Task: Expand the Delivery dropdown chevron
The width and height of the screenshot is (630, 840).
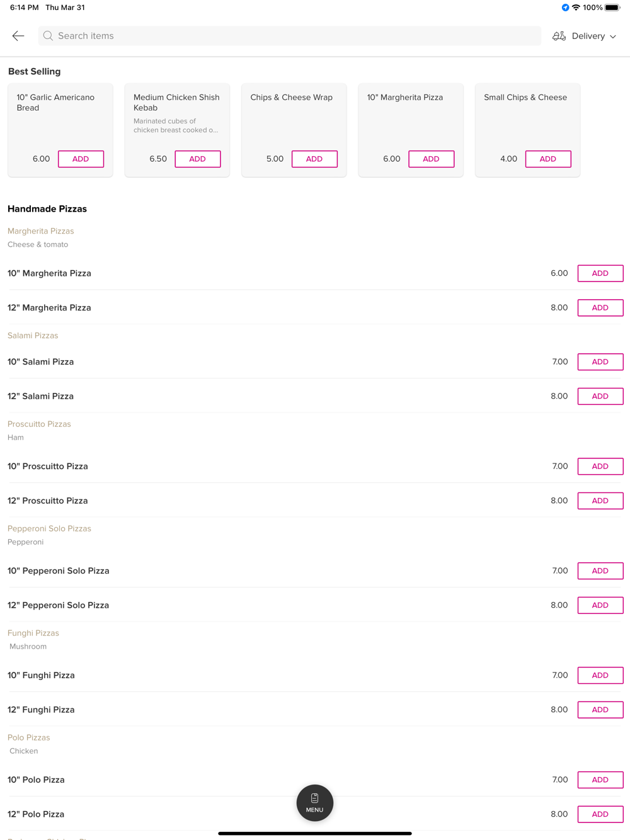Action: click(613, 37)
